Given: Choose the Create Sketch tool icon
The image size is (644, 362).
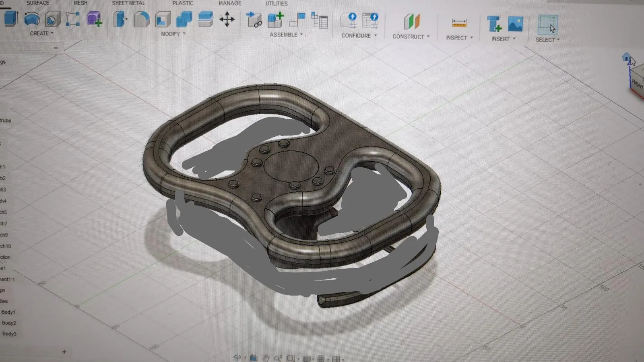Looking at the screenshot, I should point(72,19).
